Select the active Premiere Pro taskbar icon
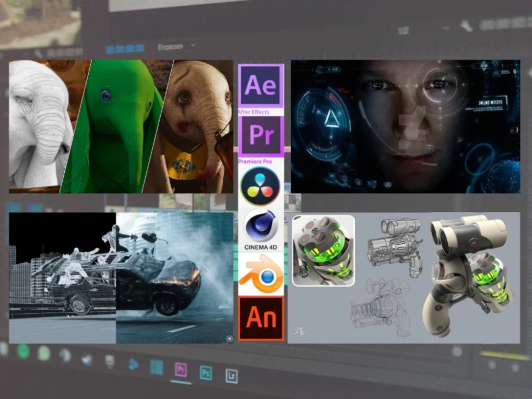 point(181,370)
